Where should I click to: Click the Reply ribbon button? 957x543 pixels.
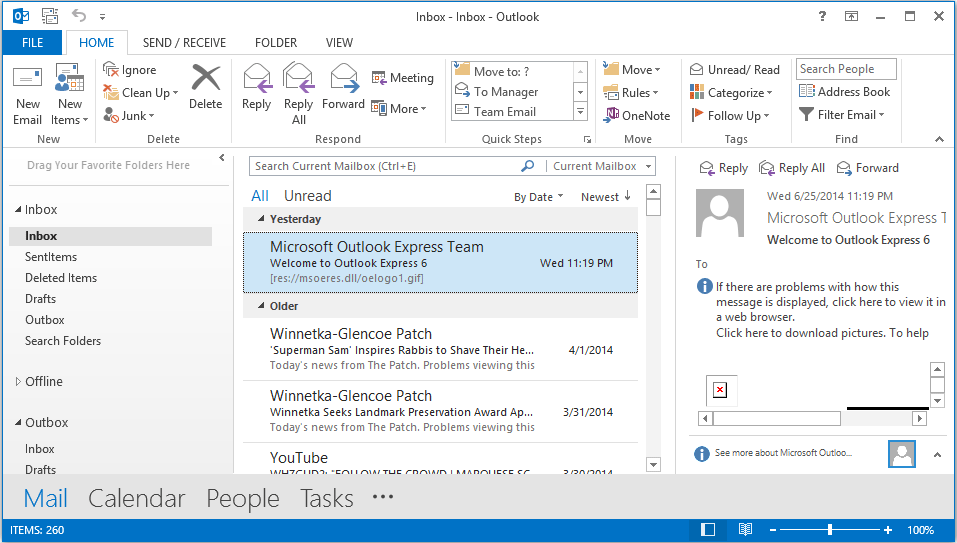point(256,87)
